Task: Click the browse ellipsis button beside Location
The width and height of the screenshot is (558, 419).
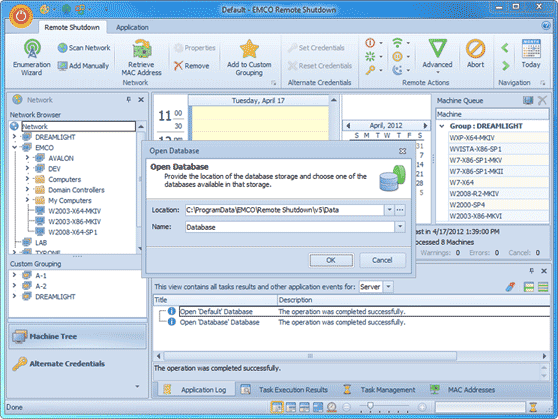Action: pyautogui.click(x=400, y=210)
